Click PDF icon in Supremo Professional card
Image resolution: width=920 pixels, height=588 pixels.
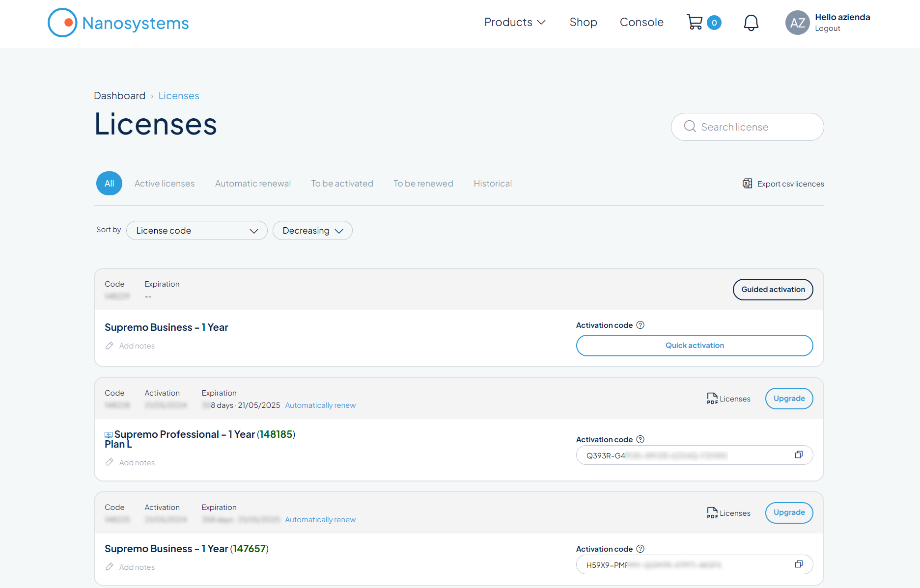pos(712,399)
